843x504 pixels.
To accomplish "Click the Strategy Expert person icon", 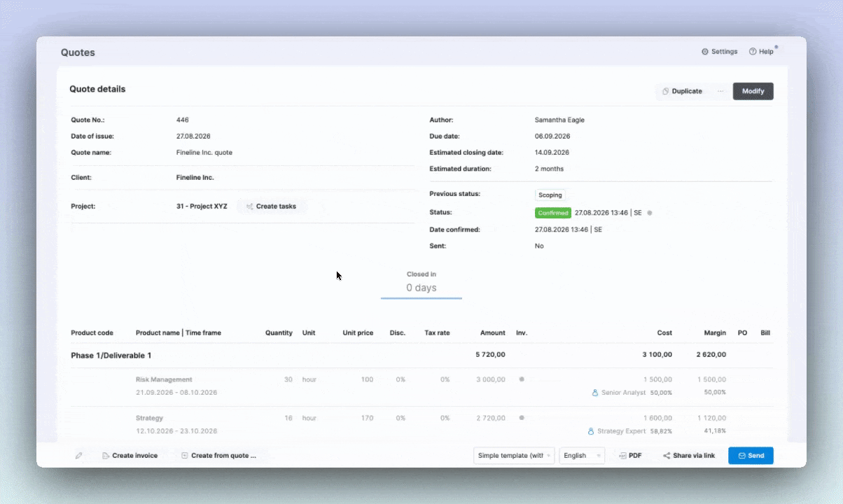I will tap(591, 432).
